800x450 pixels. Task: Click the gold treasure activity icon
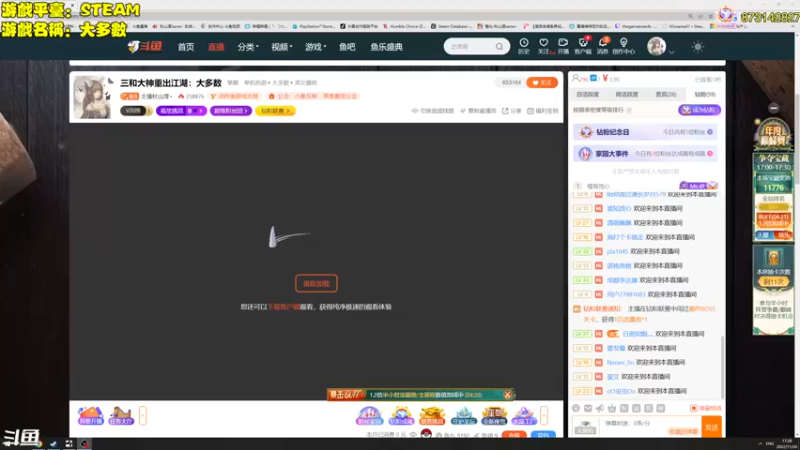tap(432, 416)
